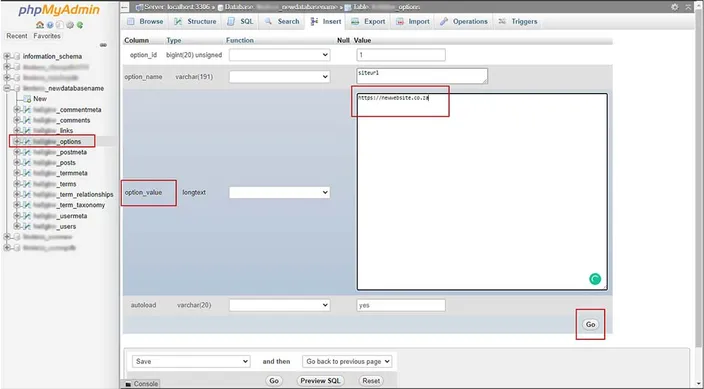
Task: Open the Search tab
Action: (x=282, y=22)
